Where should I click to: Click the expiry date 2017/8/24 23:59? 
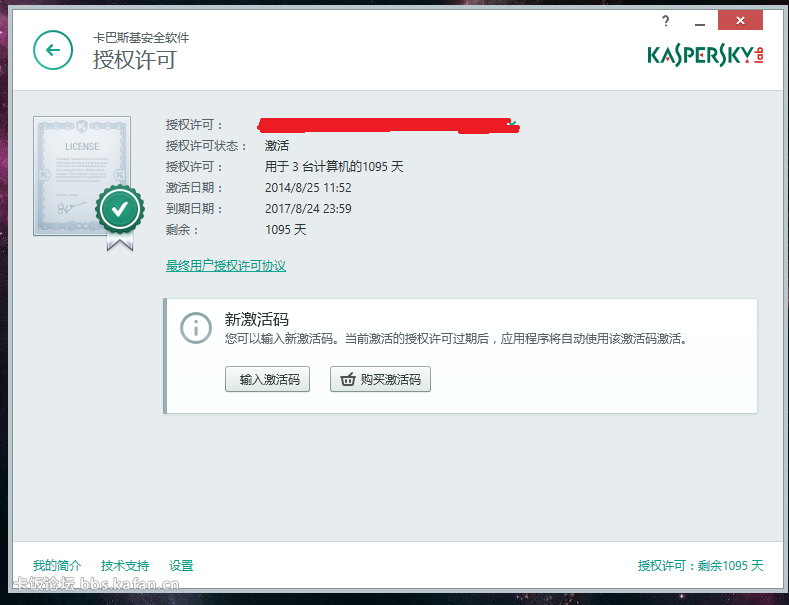[308, 208]
